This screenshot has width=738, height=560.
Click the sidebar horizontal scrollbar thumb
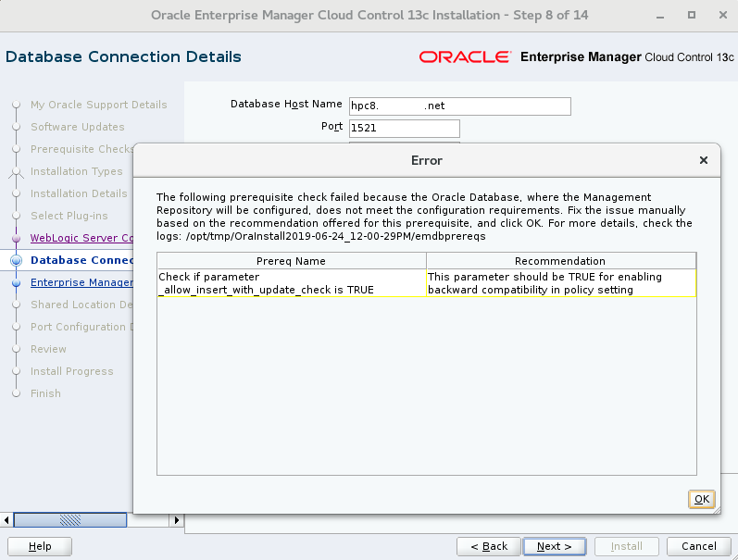[70, 520]
